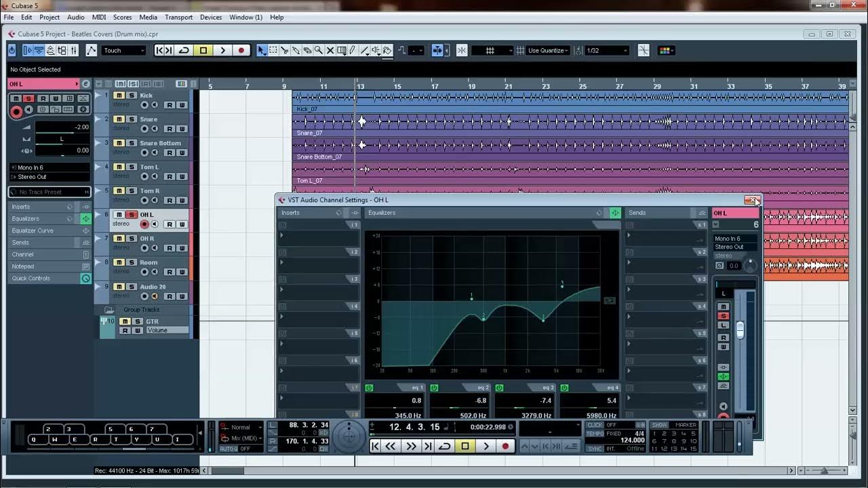Open the Use Quantize dropdown
868x488 pixels.
pyautogui.click(x=548, y=50)
